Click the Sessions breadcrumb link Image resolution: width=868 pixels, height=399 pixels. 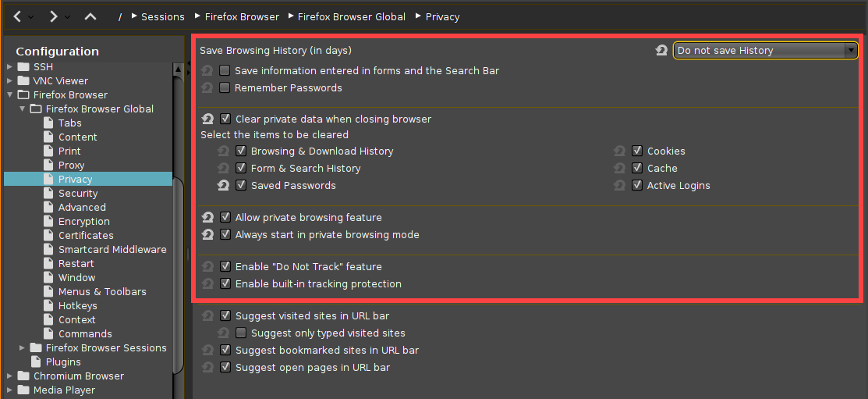tap(162, 16)
